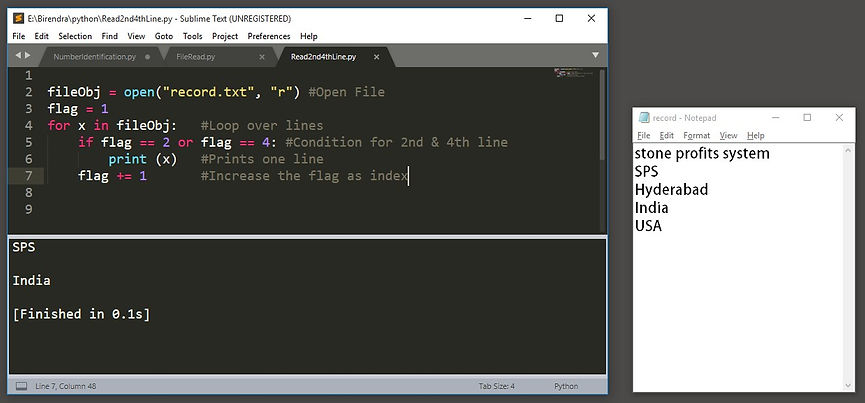
Task: Open the Selection menu
Action: [75, 36]
